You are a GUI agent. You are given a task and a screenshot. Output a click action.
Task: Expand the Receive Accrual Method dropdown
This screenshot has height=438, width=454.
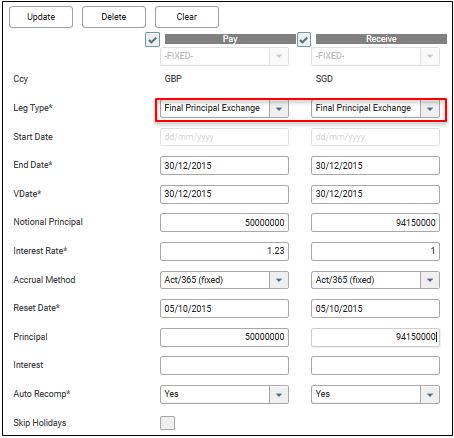[x=430, y=280]
